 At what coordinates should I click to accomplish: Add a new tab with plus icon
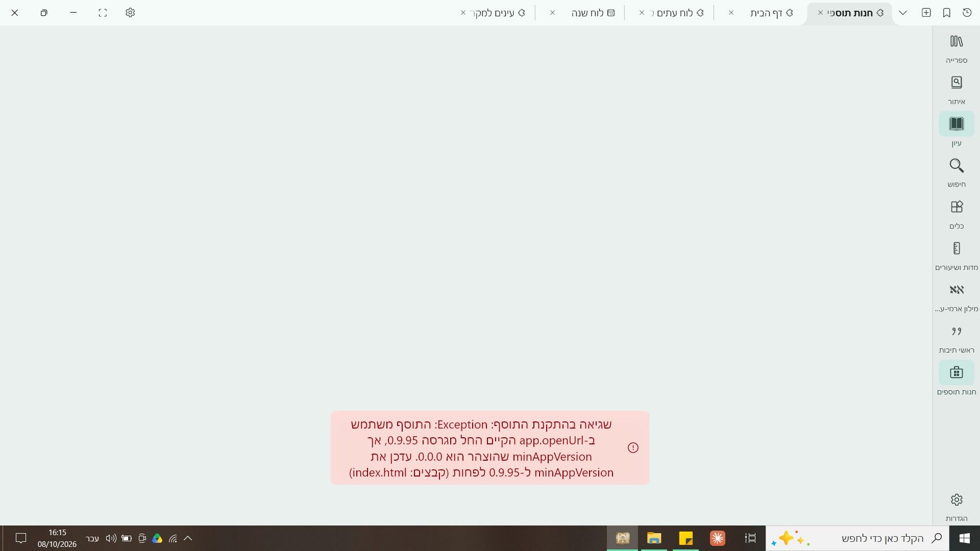926,13
